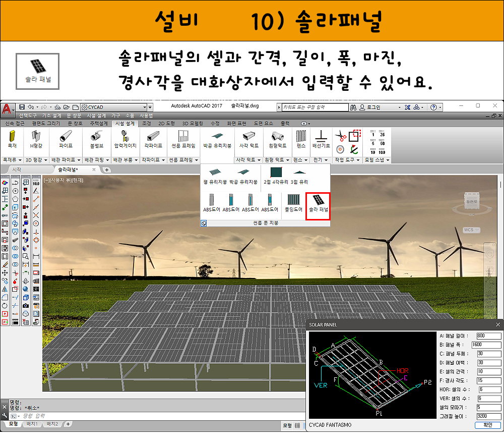Pin the 썬룸 문 지붕 flyout panel
504x445 pixels.
coord(204,224)
